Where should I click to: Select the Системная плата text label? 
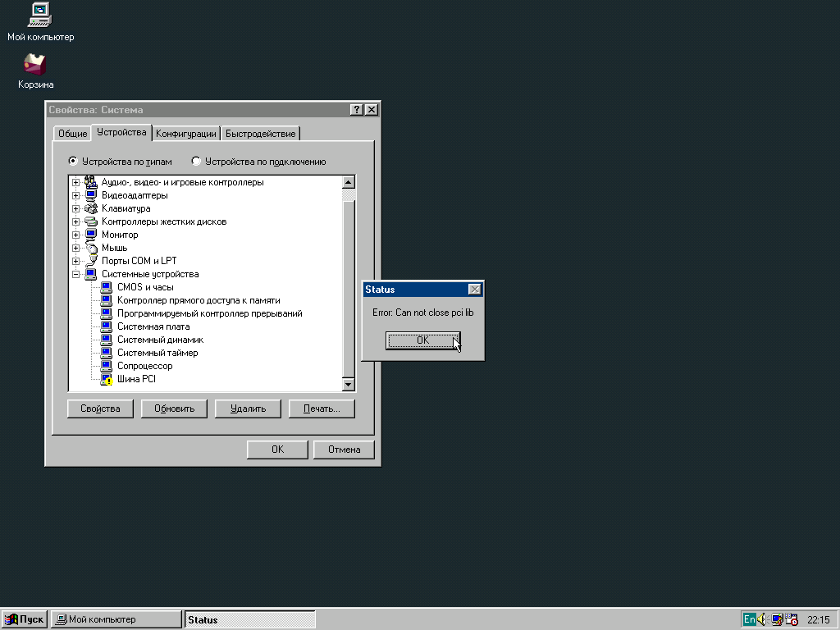coord(153,326)
